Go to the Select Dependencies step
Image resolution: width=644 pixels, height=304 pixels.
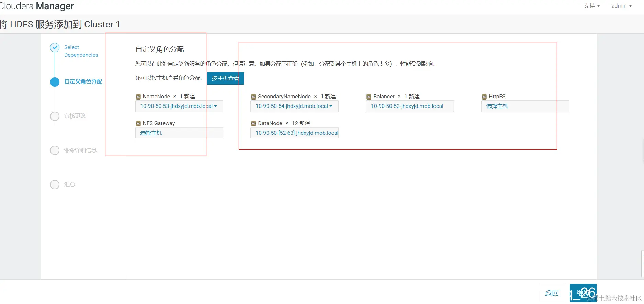(81, 51)
